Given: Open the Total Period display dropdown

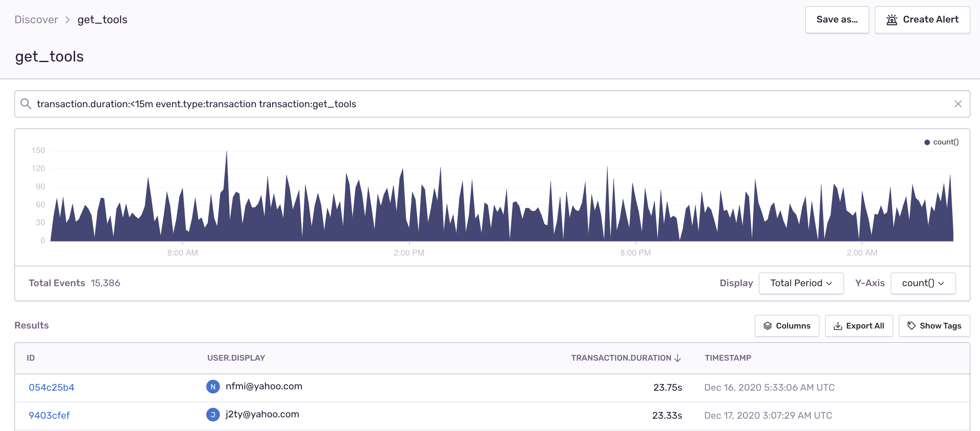Looking at the screenshot, I should (801, 283).
